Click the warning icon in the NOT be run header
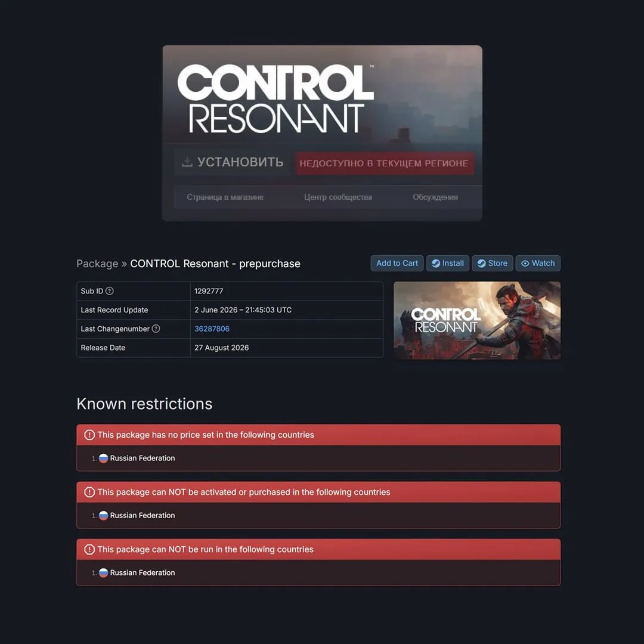The width and height of the screenshot is (644, 644). click(89, 549)
